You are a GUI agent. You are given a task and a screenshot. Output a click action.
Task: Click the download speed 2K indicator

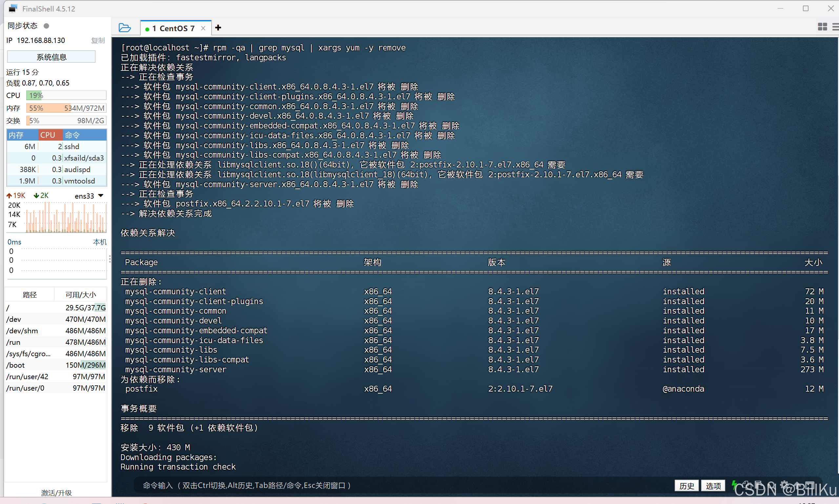41,196
